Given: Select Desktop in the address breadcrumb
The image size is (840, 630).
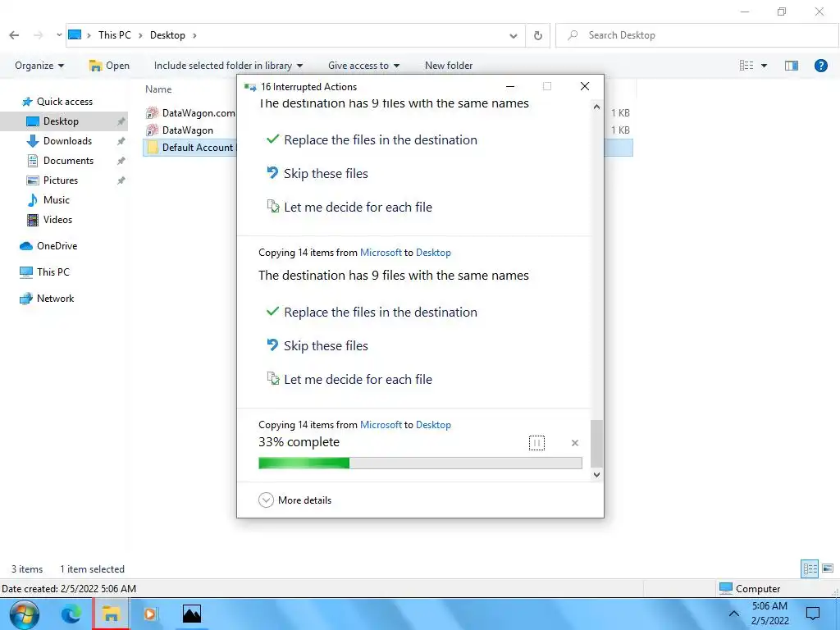Looking at the screenshot, I should pos(167,34).
